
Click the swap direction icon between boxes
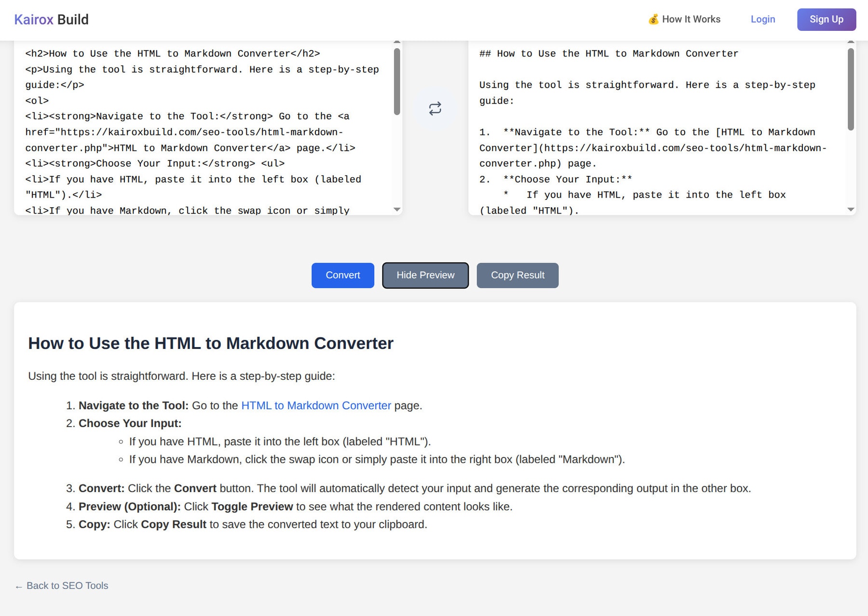[x=434, y=108]
